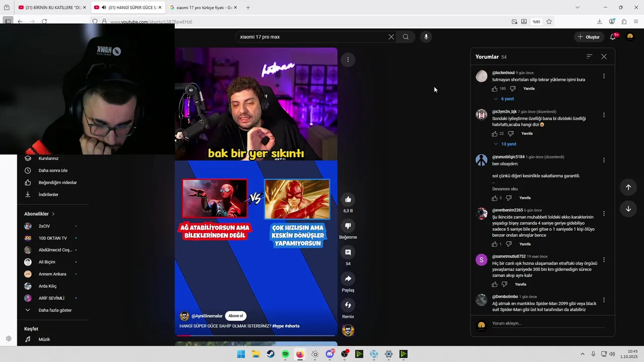This screenshot has height=362, width=644.
Task: Start voice search with the microphone
Action: tap(426, 37)
